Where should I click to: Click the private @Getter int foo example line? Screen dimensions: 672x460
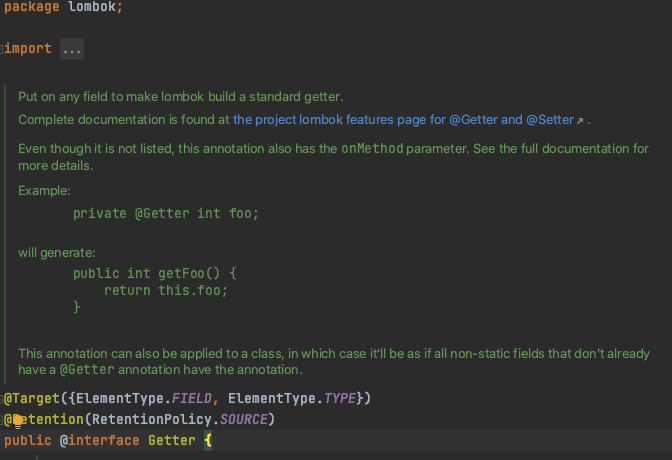[166, 213]
